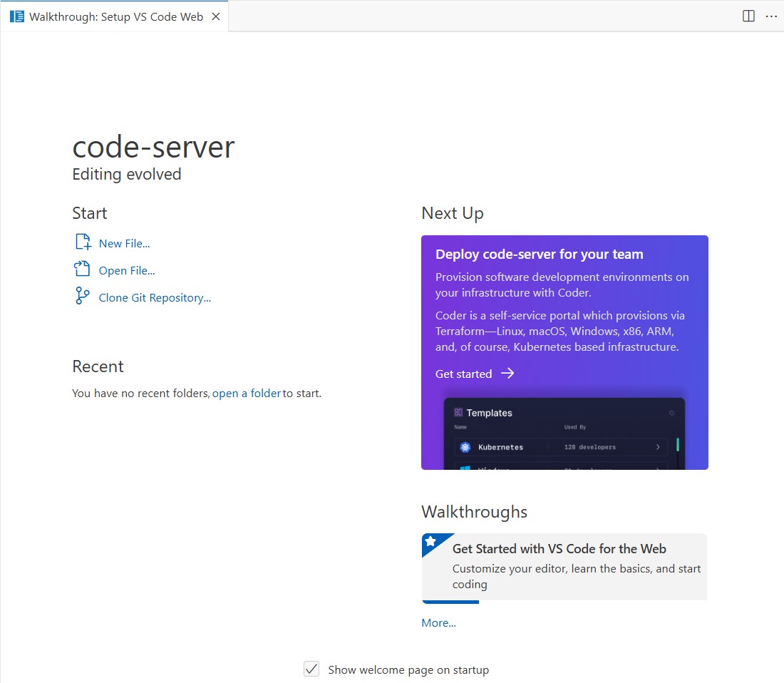The height and width of the screenshot is (683, 784).
Task: Expand the Kubernetes row chevron
Action: [657, 447]
